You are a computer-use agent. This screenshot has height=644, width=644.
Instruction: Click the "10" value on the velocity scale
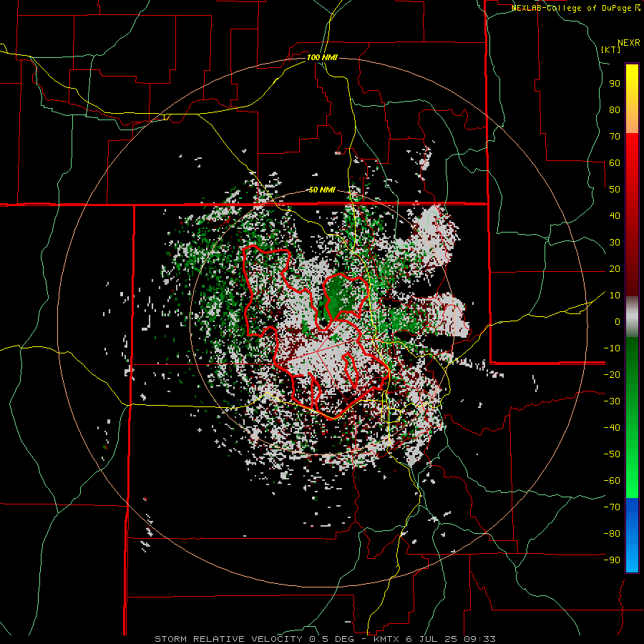[615, 296]
